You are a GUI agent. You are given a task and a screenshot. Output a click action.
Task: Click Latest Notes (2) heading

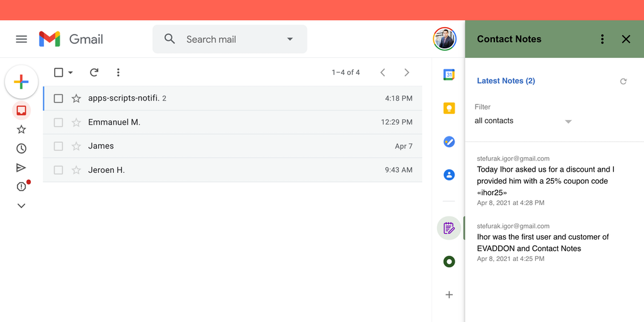point(506,81)
